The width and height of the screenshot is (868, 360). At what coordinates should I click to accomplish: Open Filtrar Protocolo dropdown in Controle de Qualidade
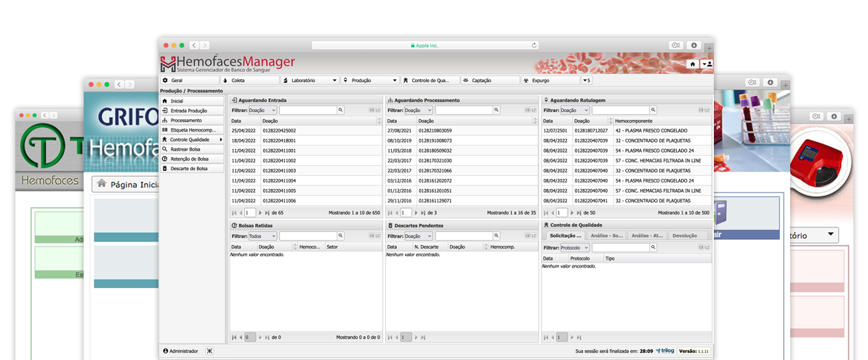click(575, 248)
